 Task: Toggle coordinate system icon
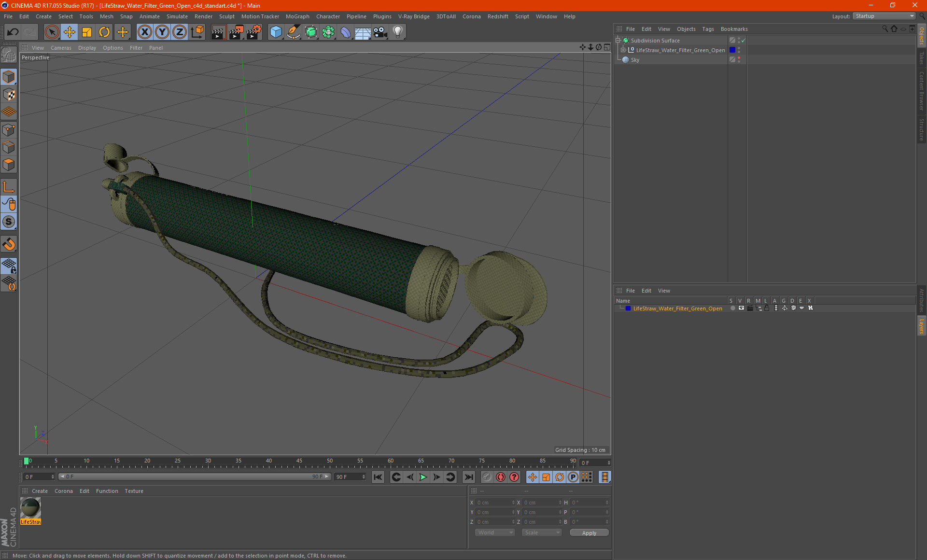[x=197, y=32]
